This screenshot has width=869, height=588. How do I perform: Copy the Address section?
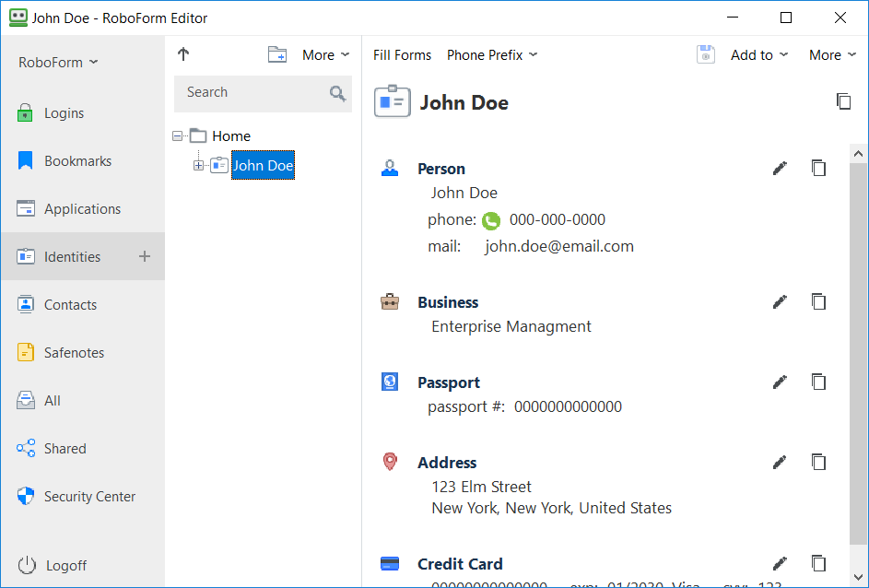818,462
